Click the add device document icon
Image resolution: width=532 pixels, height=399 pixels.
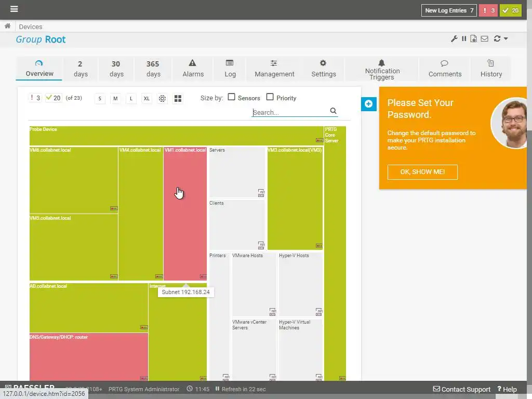pos(473,38)
